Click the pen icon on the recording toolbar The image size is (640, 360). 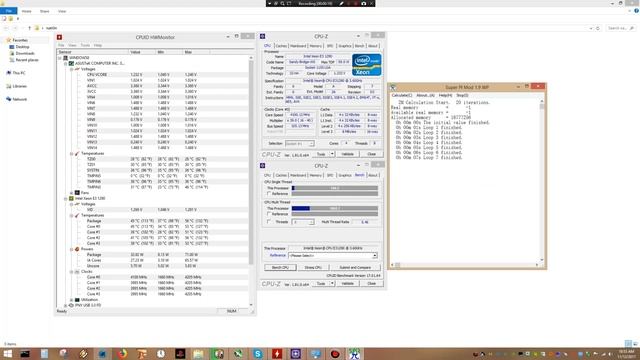click(342, 3)
